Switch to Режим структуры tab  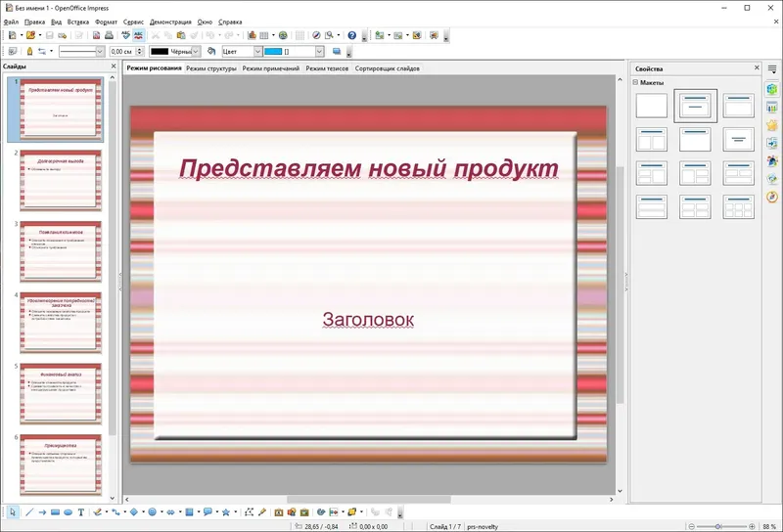click(211, 68)
